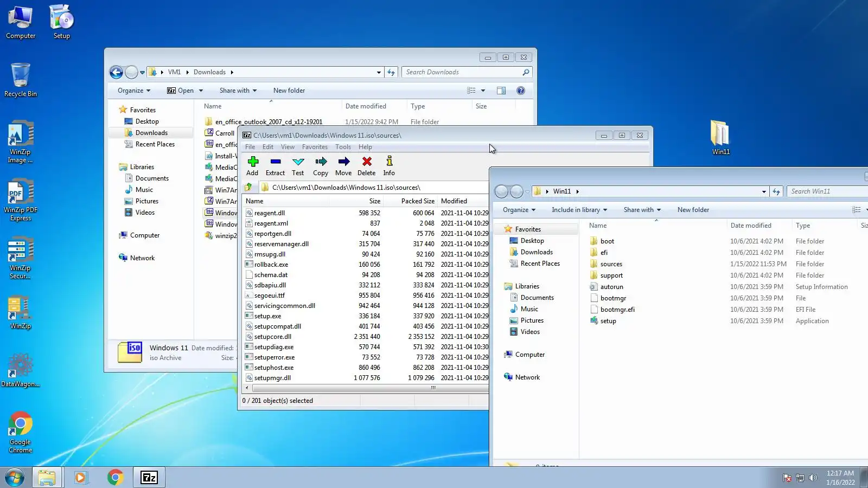
Task: Open the View menu in 7-Zip
Action: tap(288, 147)
